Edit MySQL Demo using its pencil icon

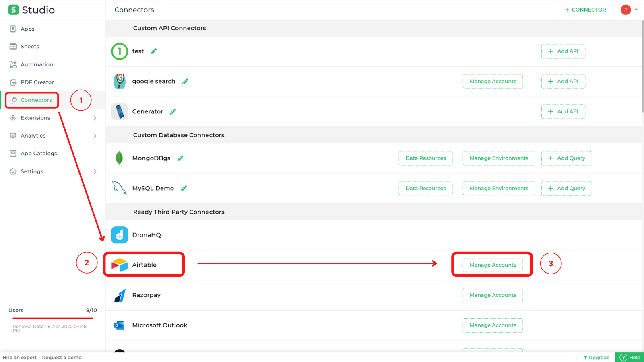(x=184, y=188)
